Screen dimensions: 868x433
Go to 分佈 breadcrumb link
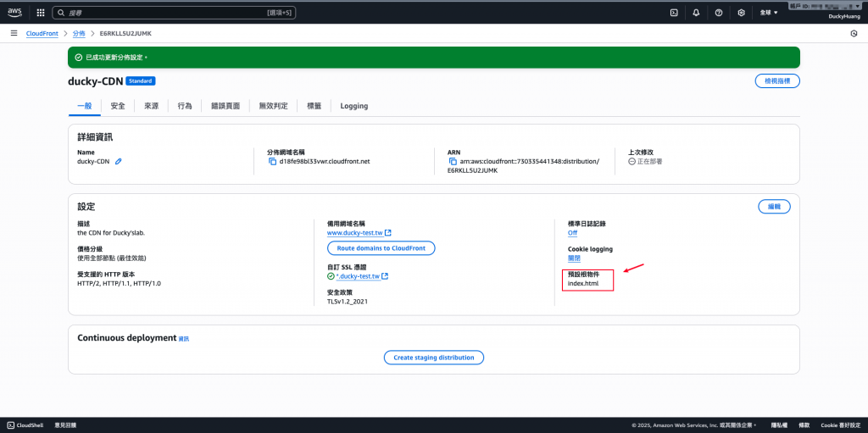[x=79, y=33]
